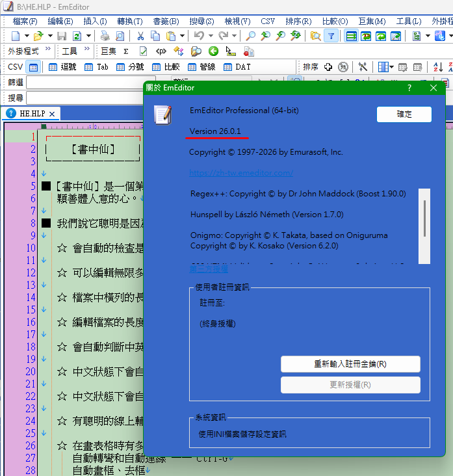Viewport: 453px width, 476px height.
Task: Click the Find magnifier icon
Action: [250, 36]
